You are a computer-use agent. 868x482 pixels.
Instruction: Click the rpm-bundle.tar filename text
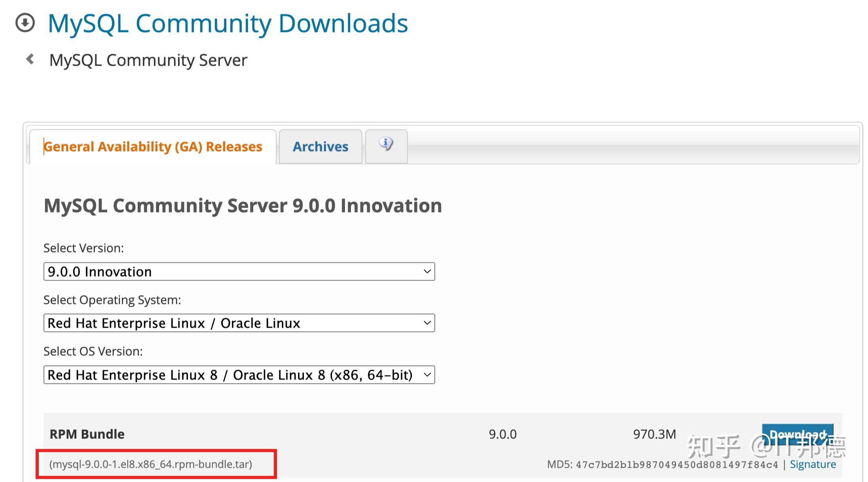151,464
